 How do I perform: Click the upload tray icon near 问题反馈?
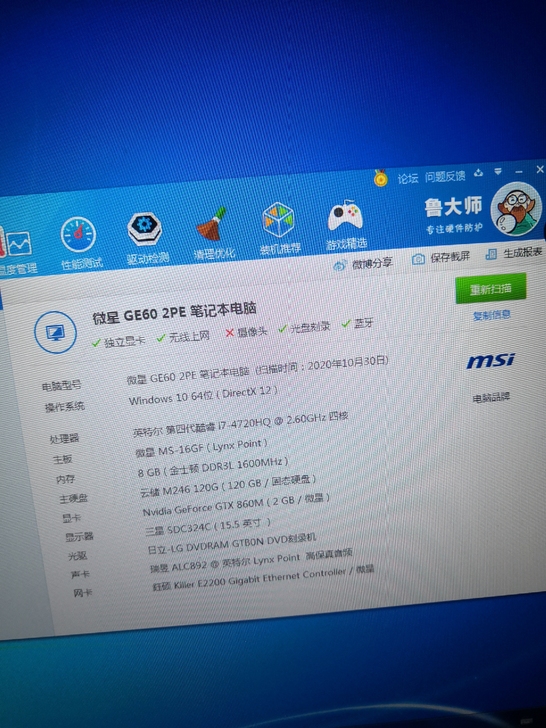(478, 173)
